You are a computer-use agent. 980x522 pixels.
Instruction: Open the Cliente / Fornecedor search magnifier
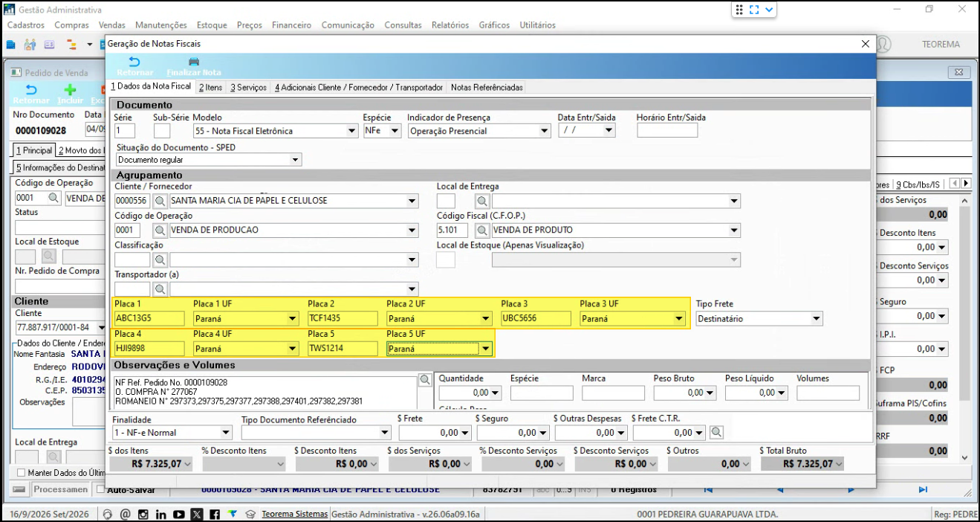(160, 201)
